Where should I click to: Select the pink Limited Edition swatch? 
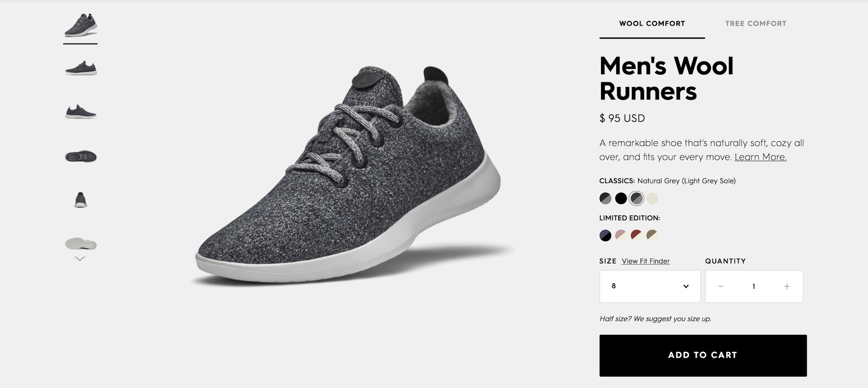(621, 235)
